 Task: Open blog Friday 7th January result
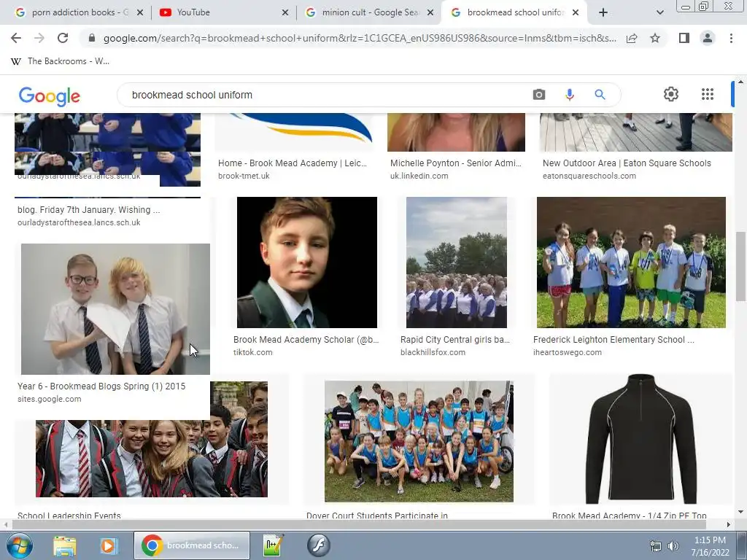pyautogui.click(x=88, y=210)
